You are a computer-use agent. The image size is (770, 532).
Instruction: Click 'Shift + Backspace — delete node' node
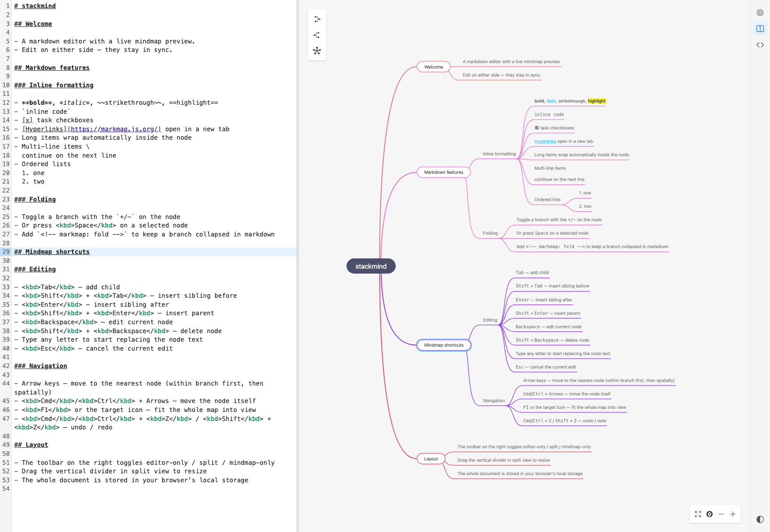click(x=552, y=340)
